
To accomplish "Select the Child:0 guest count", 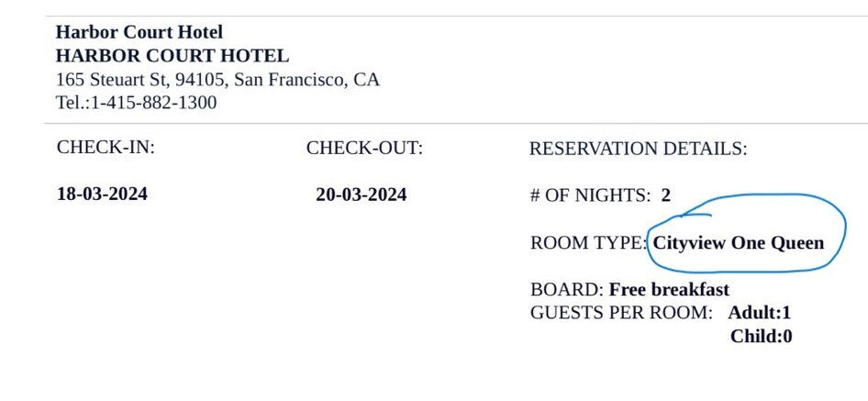I will 762,336.
